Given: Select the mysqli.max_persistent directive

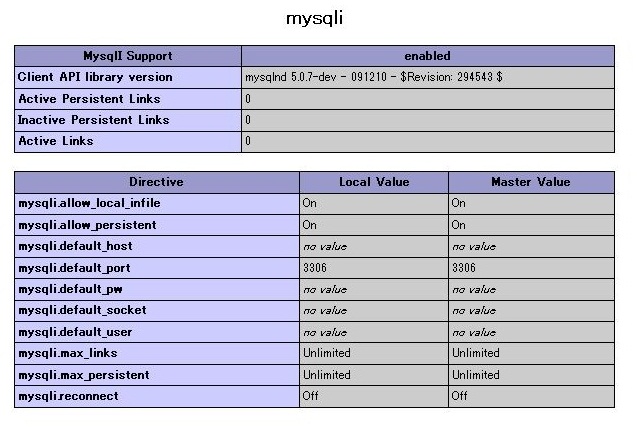Looking at the screenshot, I should [x=84, y=375].
